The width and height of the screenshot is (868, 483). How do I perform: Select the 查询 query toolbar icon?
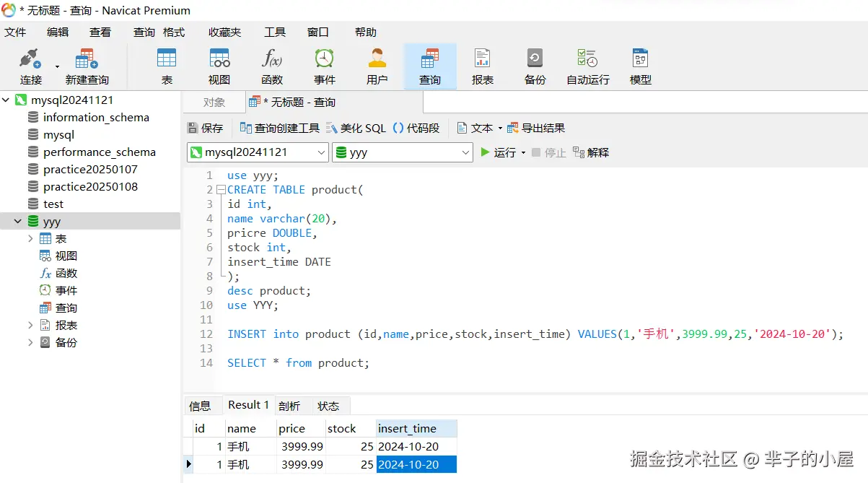[x=430, y=66]
